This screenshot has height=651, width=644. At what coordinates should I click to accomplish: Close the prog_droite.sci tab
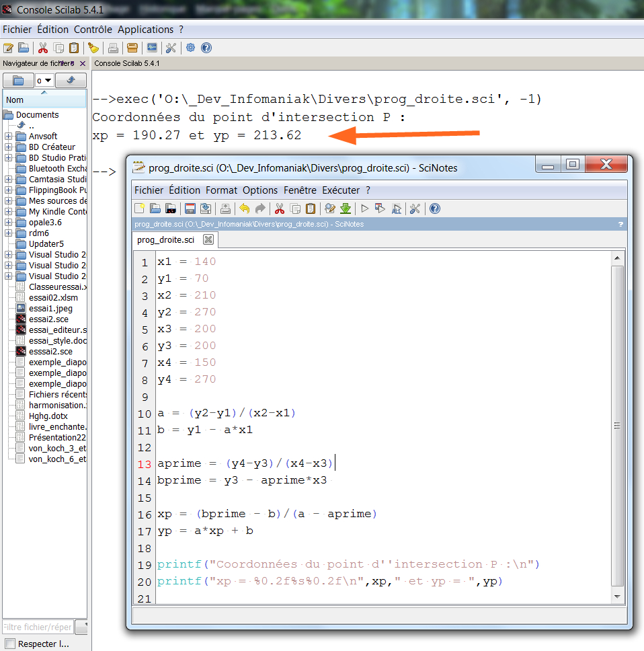pyautogui.click(x=208, y=239)
